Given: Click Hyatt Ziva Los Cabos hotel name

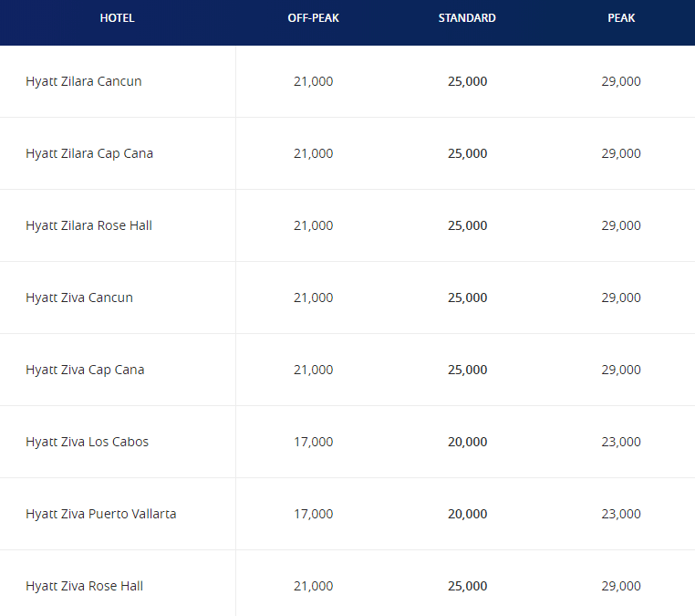Looking at the screenshot, I should (x=87, y=442).
